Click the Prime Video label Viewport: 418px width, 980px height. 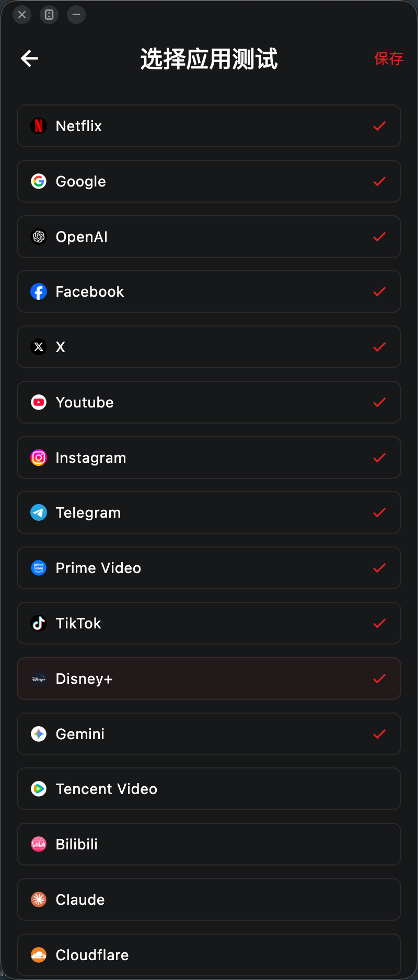98,568
